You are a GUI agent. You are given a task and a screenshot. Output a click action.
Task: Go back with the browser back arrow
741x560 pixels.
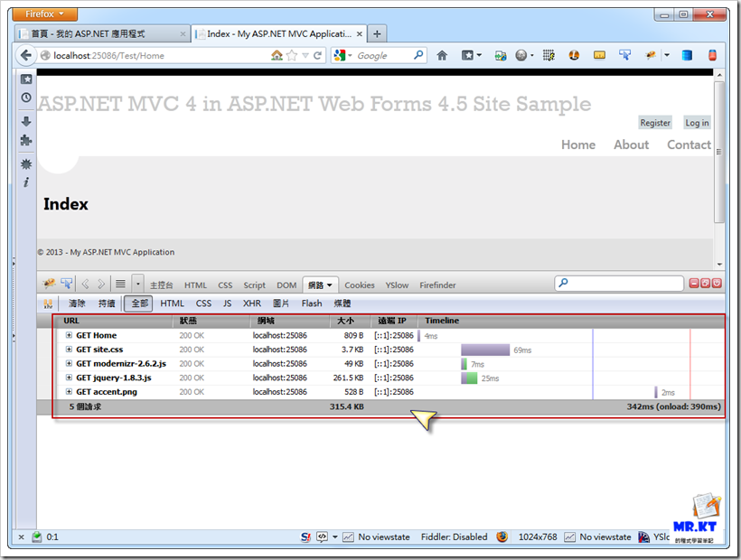(x=25, y=56)
